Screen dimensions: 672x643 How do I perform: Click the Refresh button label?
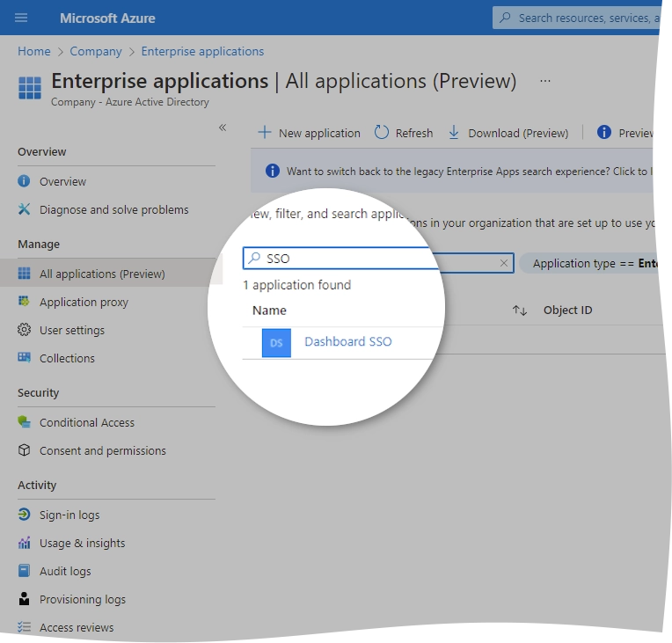414,134
